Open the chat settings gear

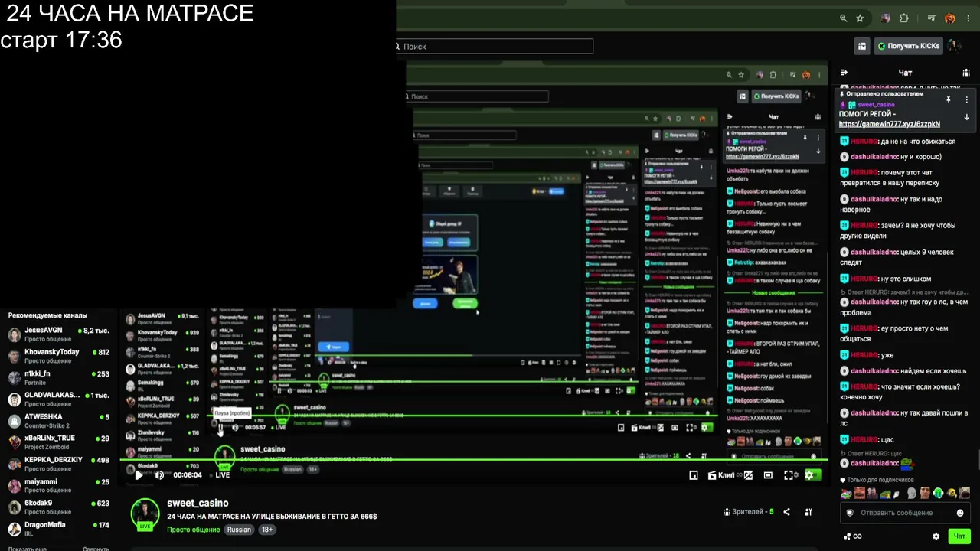pos(936,536)
